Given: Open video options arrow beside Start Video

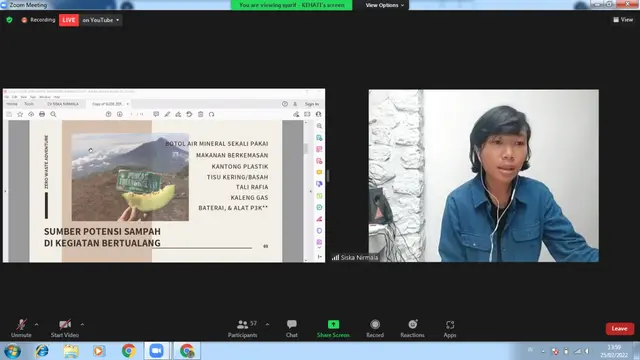Looking at the screenshot, I should [x=82, y=324].
